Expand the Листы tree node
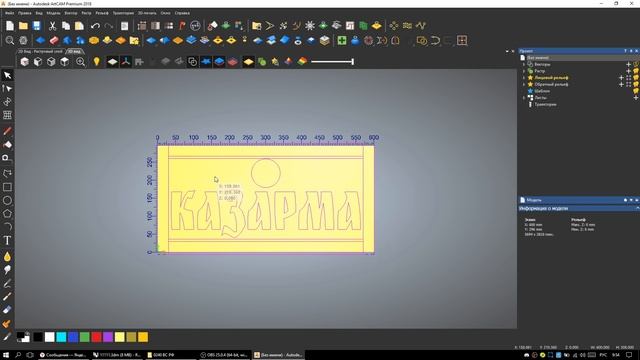This screenshot has width=640, height=360. click(524, 98)
